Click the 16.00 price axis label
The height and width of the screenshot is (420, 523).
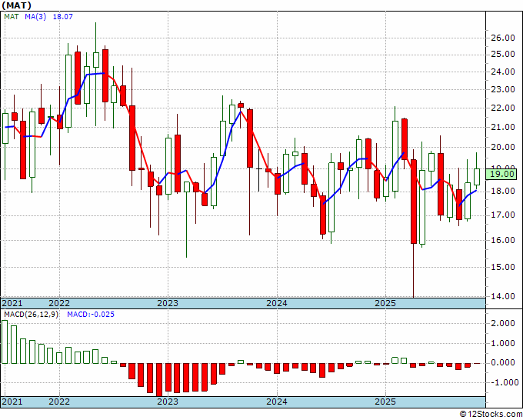click(503, 240)
